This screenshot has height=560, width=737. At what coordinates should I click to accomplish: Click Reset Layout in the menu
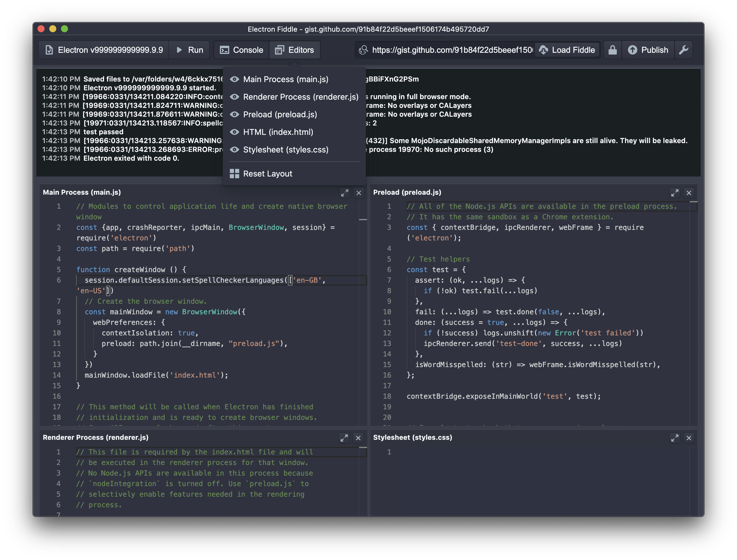click(268, 173)
